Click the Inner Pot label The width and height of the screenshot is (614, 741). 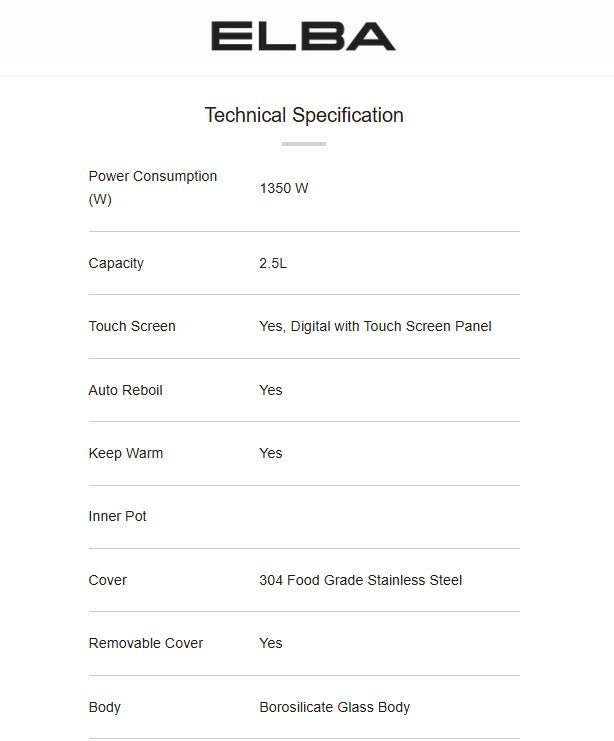pos(118,516)
